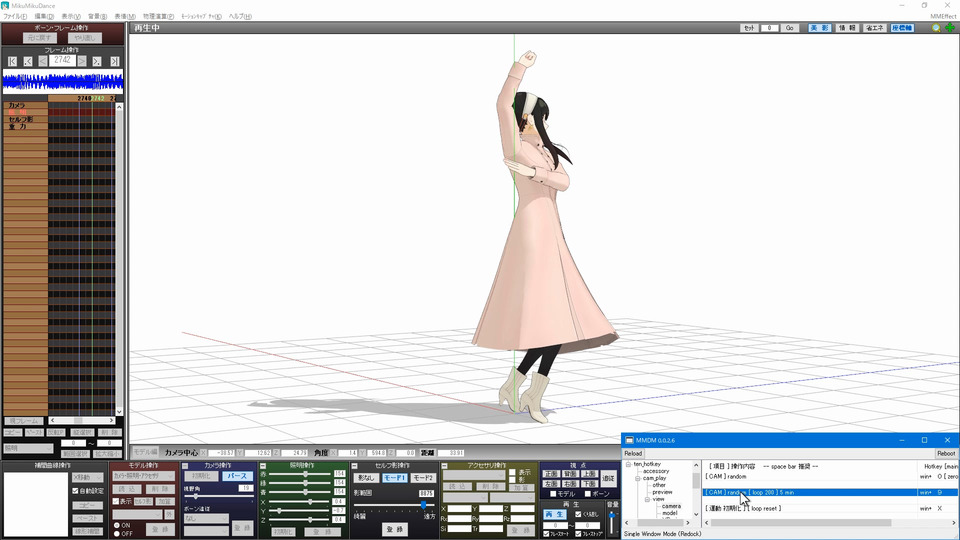Select the top view (上面) button
This screenshot has width=960, height=540.
[x=589, y=474]
